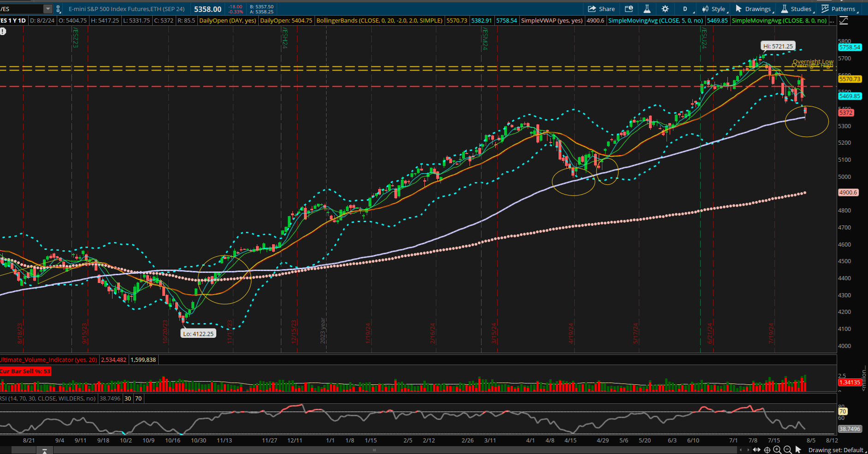Click the 5469.85 moving average price label
The image size is (868, 454).
pos(850,96)
